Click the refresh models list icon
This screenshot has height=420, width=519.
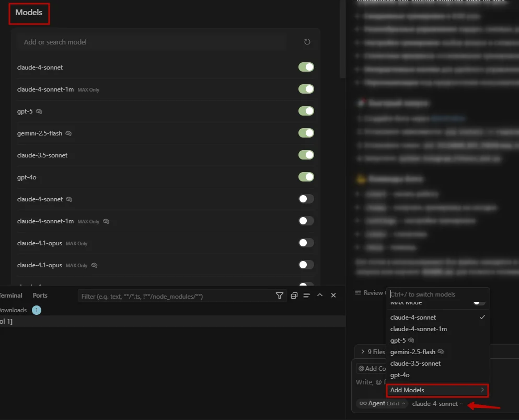tap(307, 42)
